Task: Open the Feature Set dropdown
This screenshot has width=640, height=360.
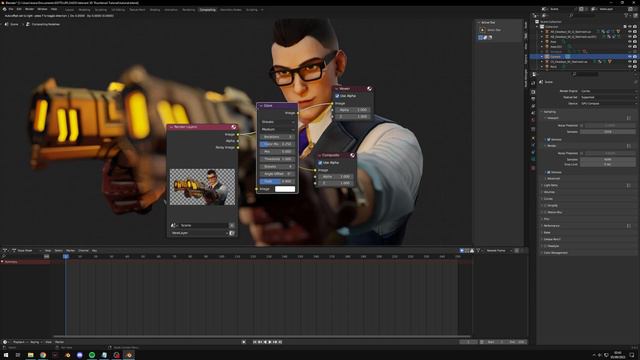Action: pos(608,97)
